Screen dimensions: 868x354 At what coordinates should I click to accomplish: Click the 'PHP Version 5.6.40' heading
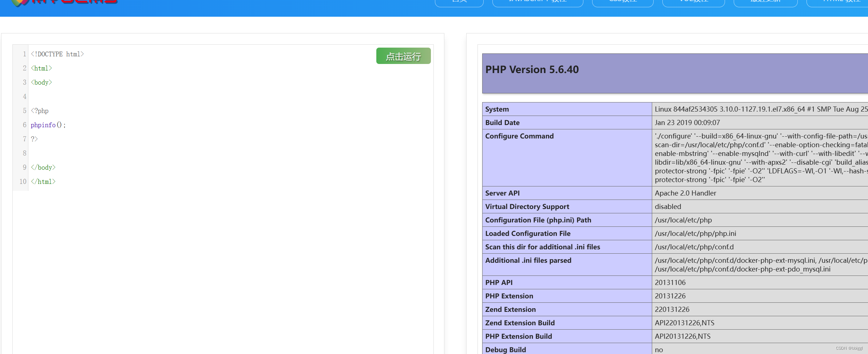532,69
